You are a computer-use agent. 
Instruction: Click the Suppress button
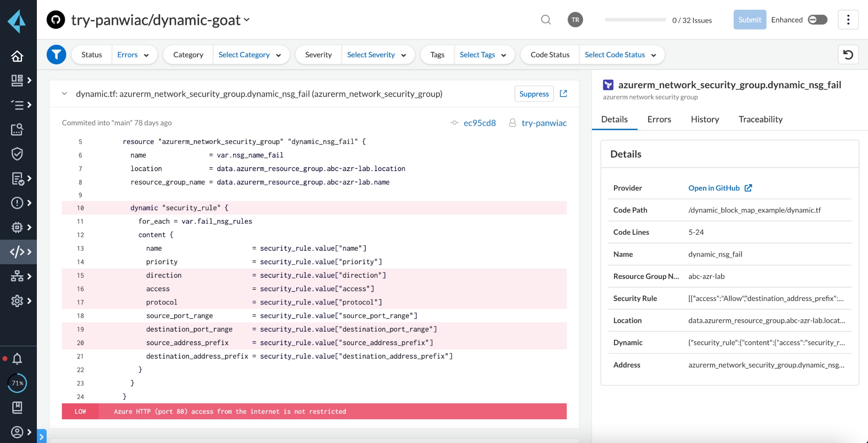(534, 94)
